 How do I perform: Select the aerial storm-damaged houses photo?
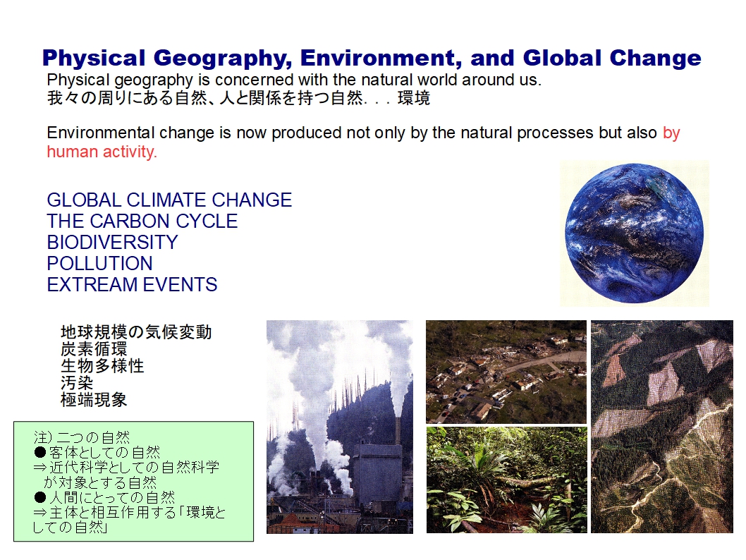[x=506, y=372]
